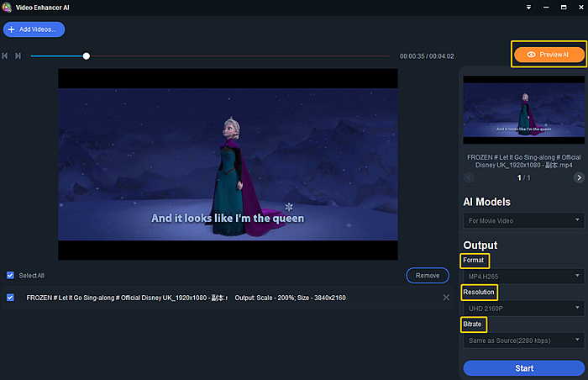Click the Video Enhancer AI app logo
Screen dimensions: 588x380
point(7,7)
